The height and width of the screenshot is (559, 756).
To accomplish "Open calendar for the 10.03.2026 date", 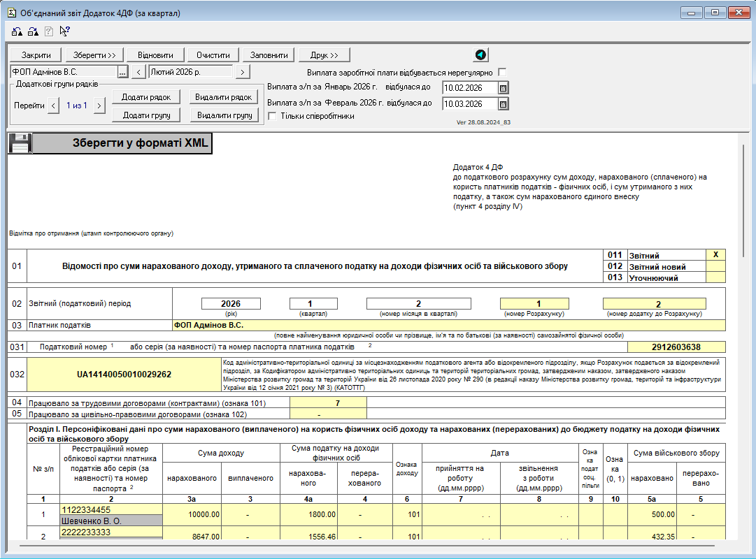I will (x=503, y=104).
